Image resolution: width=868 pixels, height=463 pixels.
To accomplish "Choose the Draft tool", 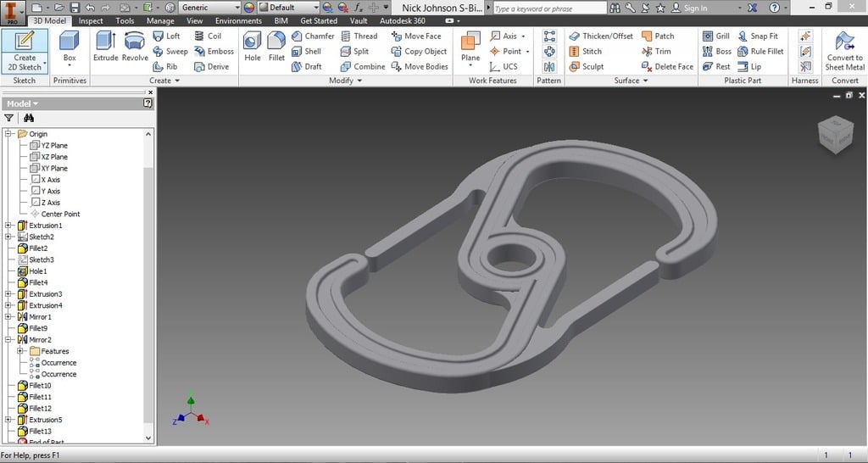I will click(307, 66).
